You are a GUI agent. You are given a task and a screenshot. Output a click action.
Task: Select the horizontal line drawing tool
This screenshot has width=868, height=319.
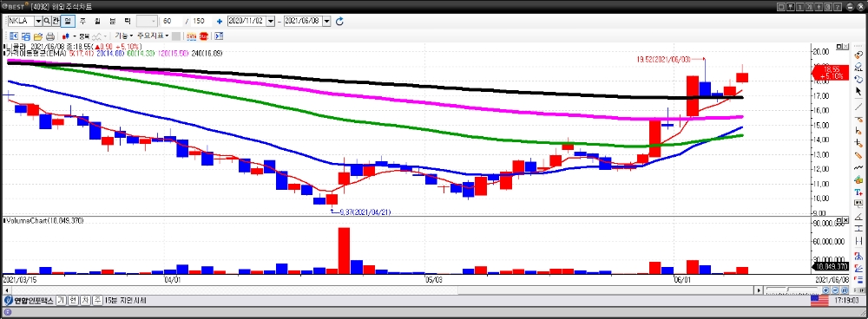(x=858, y=120)
